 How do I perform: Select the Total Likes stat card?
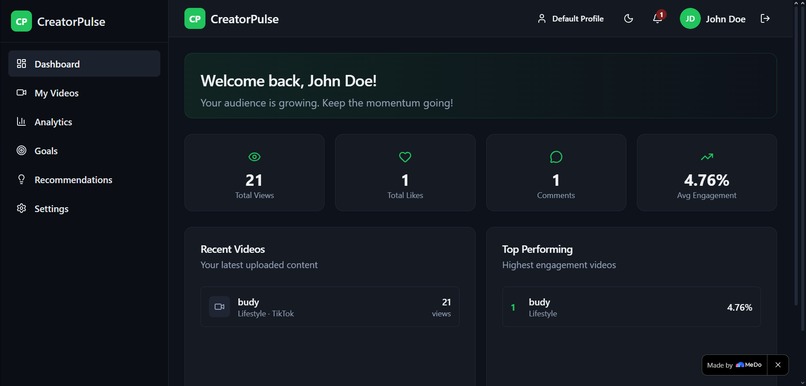(405, 173)
